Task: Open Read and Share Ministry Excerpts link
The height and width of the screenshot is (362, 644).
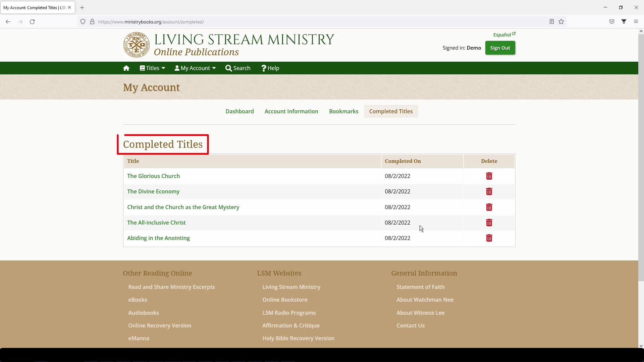Action: pyautogui.click(x=171, y=287)
